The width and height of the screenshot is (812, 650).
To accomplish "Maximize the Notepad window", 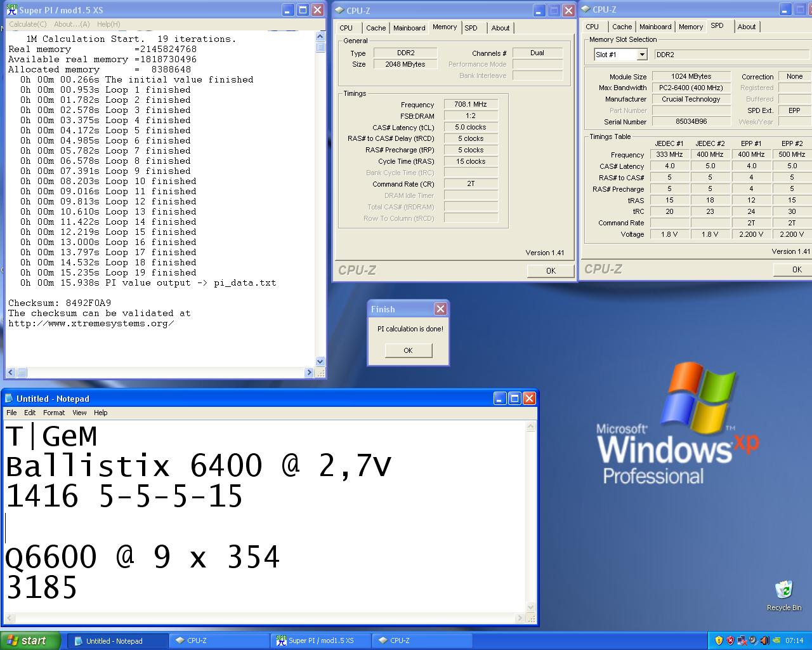I will 514,399.
